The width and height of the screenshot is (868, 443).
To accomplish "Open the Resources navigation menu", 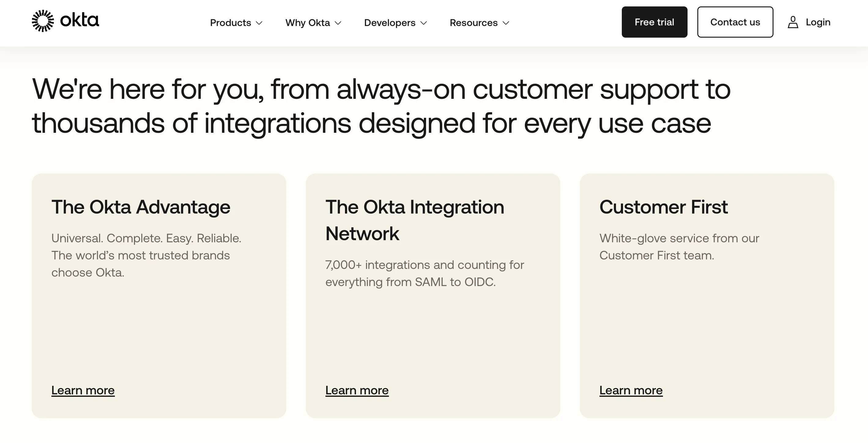I will point(474,23).
